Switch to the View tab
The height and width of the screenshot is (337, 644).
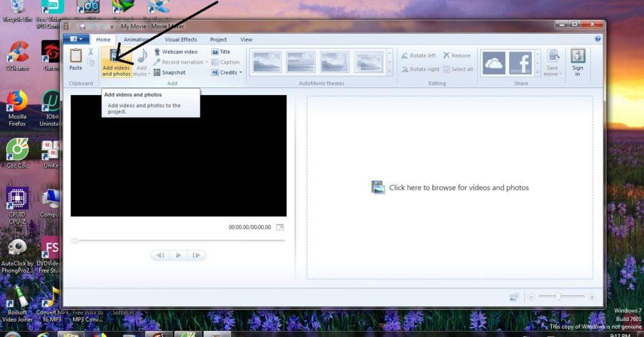[246, 39]
